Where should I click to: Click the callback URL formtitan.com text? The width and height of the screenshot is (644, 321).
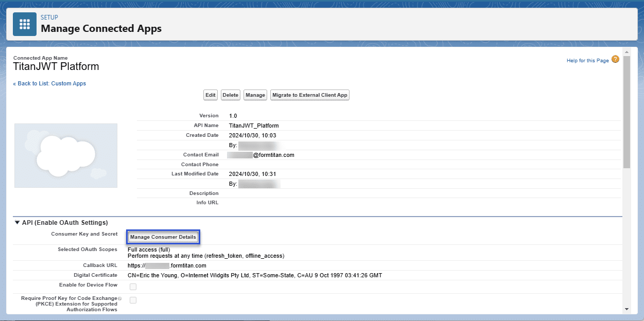166,264
